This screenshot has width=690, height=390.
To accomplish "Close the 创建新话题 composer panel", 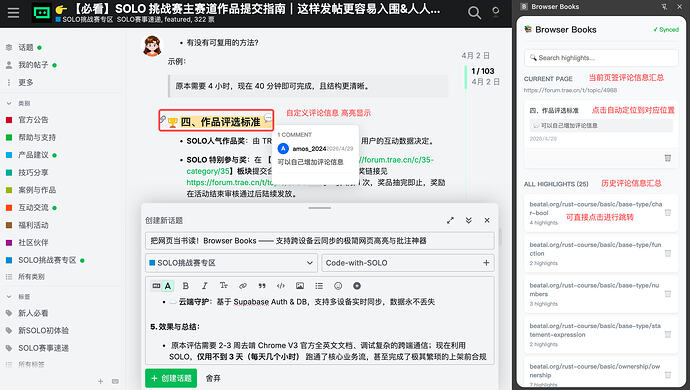I will pos(487,220).
